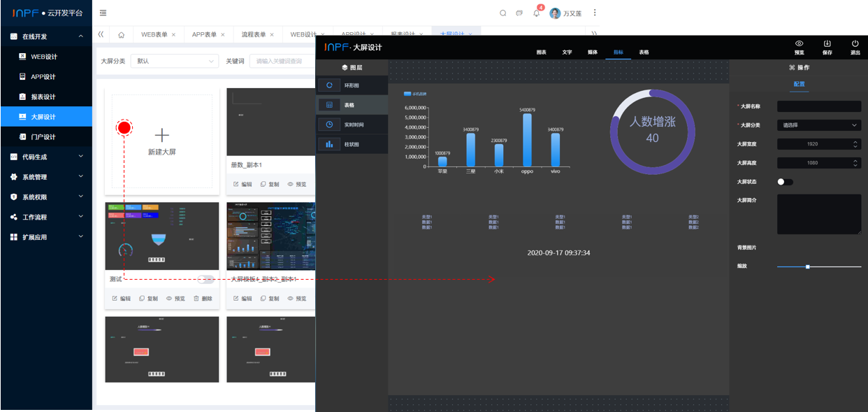
Task: Select the 2020-09-17 09:37:34 time widget
Action: tap(558, 253)
